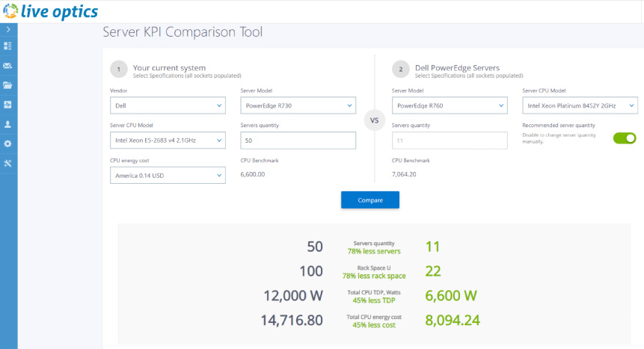Click the CPU Benchmark value 6,600.00
Viewport: 644px width, 349px height.
(253, 174)
